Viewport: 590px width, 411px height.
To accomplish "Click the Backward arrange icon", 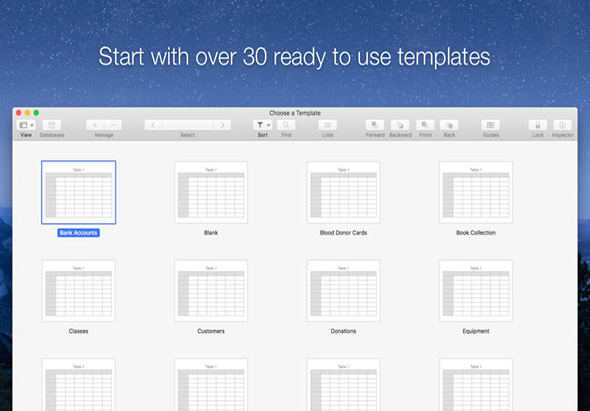I will coord(400,125).
